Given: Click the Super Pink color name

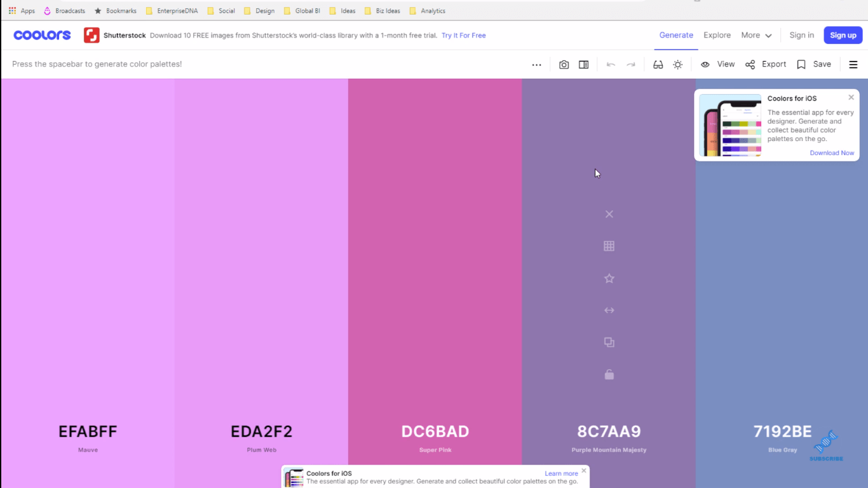Looking at the screenshot, I should 435,450.
